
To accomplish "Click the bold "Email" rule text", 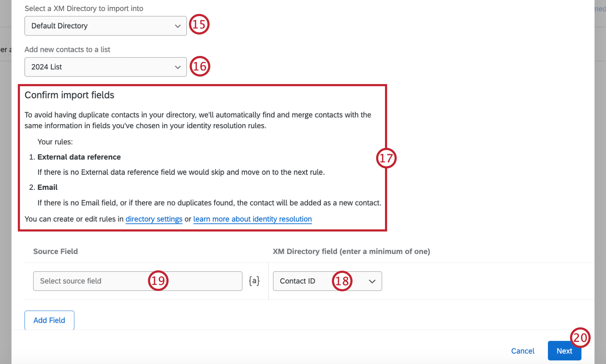I will (47, 187).
